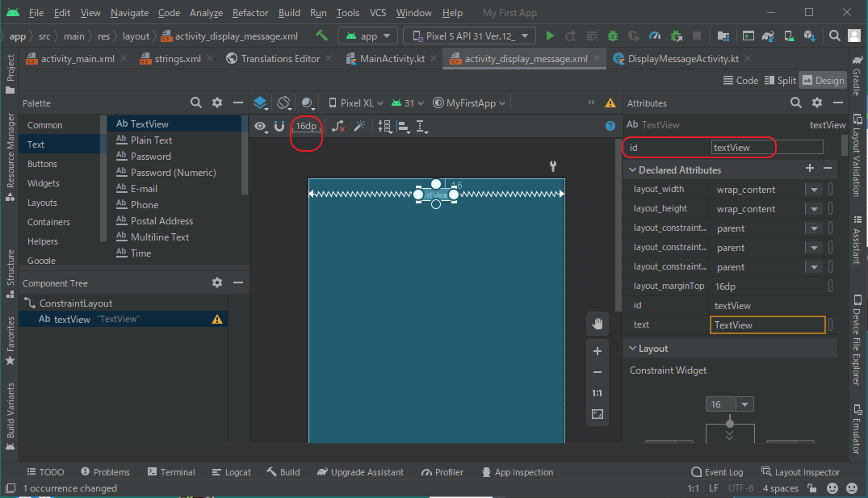Select Buttons category in Palette
Viewport: 868px width, 498px height.
point(42,164)
